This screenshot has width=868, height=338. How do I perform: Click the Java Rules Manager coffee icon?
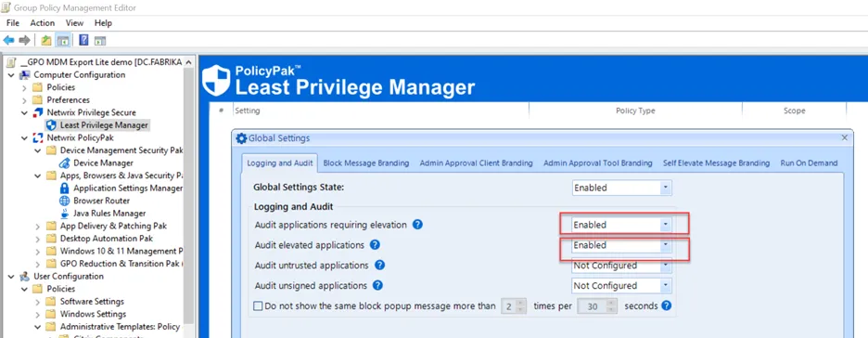pos(65,214)
